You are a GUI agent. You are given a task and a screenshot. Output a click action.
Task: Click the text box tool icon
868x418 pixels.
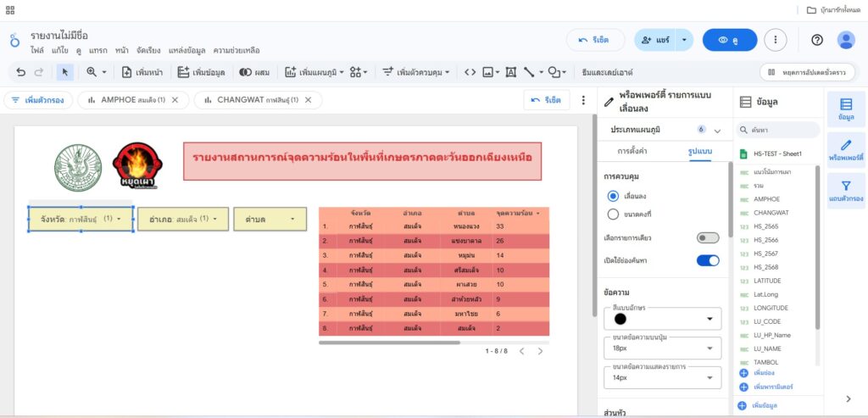click(x=511, y=73)
